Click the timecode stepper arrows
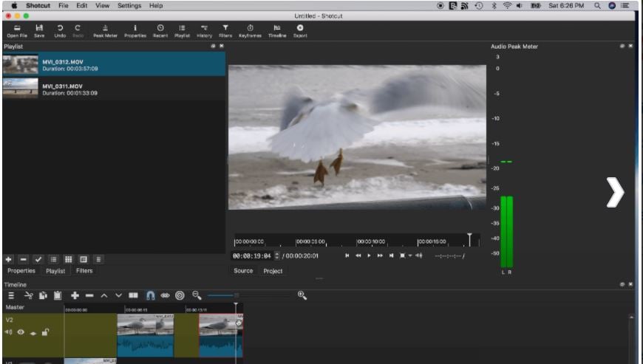 [x=277, y=255]
